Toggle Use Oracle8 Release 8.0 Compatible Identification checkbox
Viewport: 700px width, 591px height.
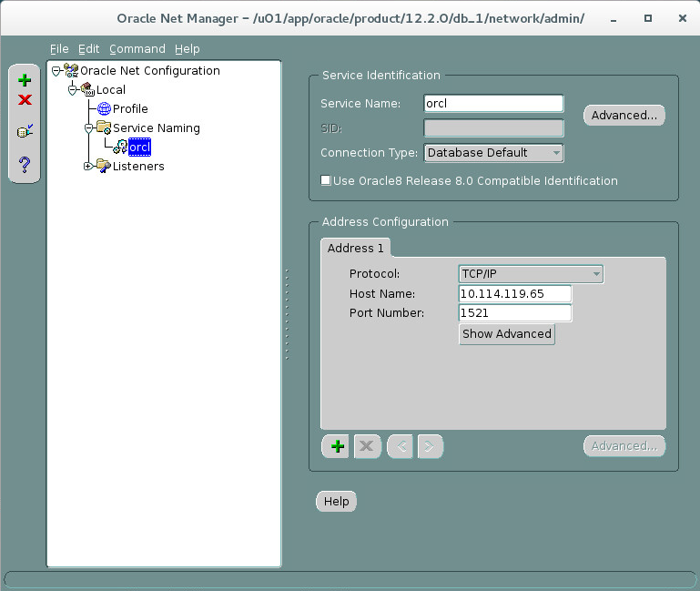click(326, 180)
